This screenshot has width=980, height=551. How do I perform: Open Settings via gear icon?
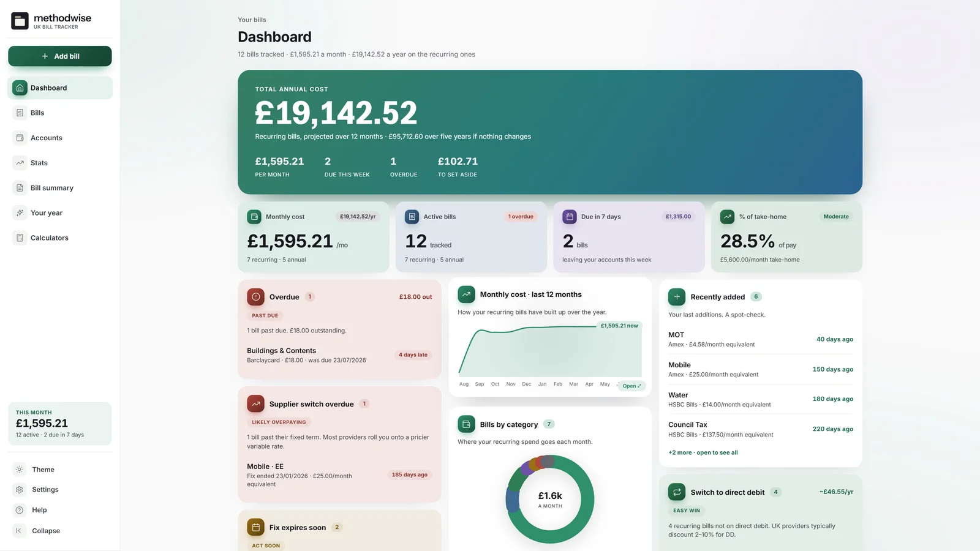pyautogui.click(x=20, y=490)
